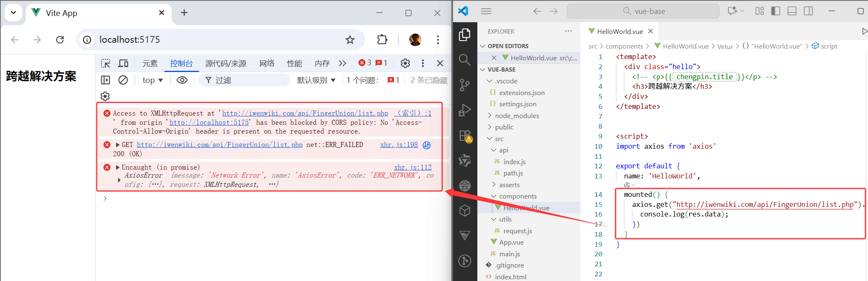Open console settings gear icon
Screen dimensions: 868x281
(105, 96)
